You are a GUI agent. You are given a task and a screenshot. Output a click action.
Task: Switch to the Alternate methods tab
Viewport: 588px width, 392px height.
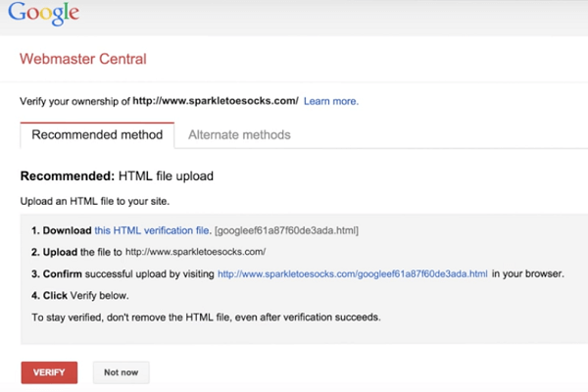tap(239, 135)
